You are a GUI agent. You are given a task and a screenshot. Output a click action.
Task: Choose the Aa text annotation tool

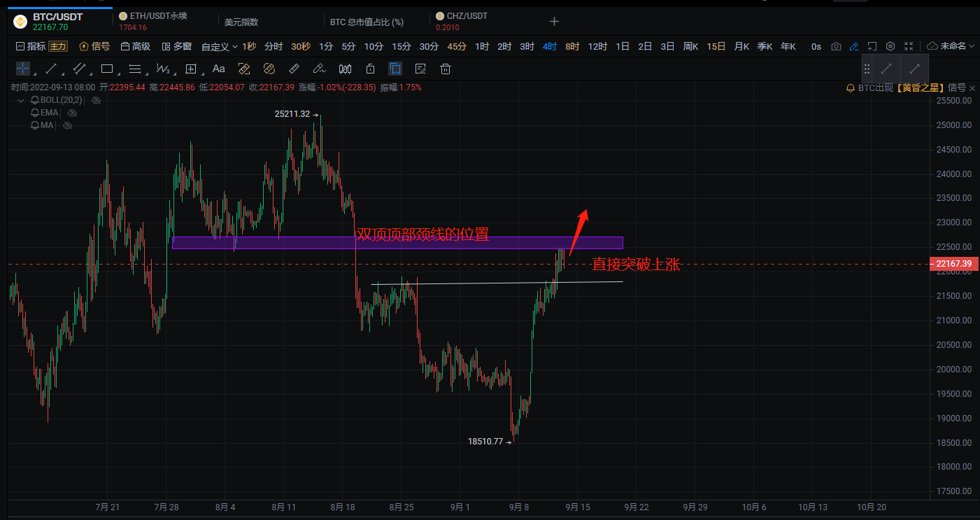(x=218, y=69)
